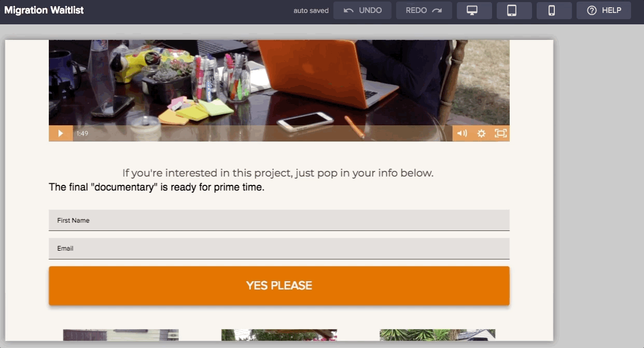Viewport: 644px width, 348px height.
Task: Select the 'documentary is ready' text line
Action: 157,187
